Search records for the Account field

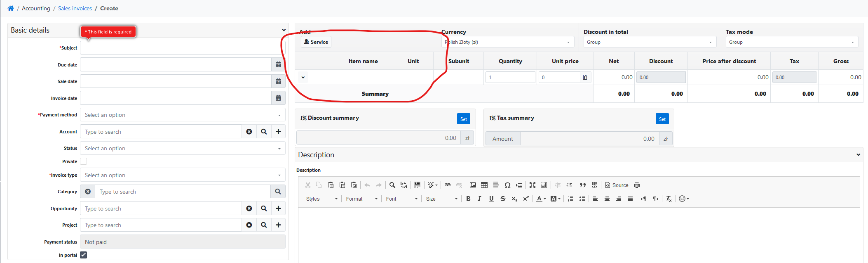coord(264,132)
